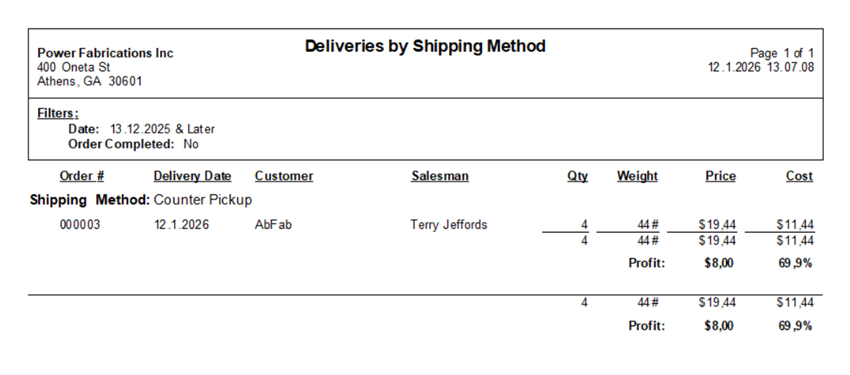Click the Page 1 of 1 indicator
The image size is (850, 375).
782,53
